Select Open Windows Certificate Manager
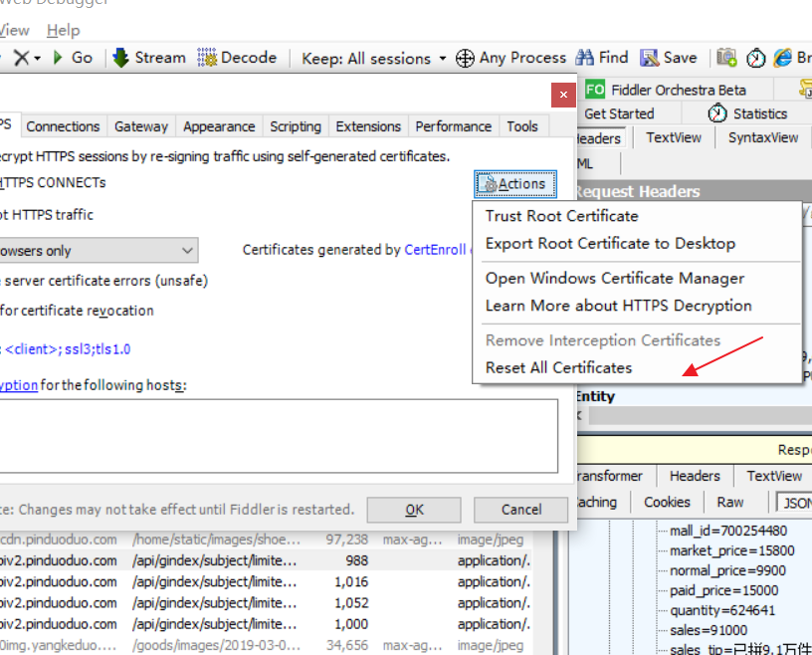Screen dimensions: 812x655 coord(615,279)
